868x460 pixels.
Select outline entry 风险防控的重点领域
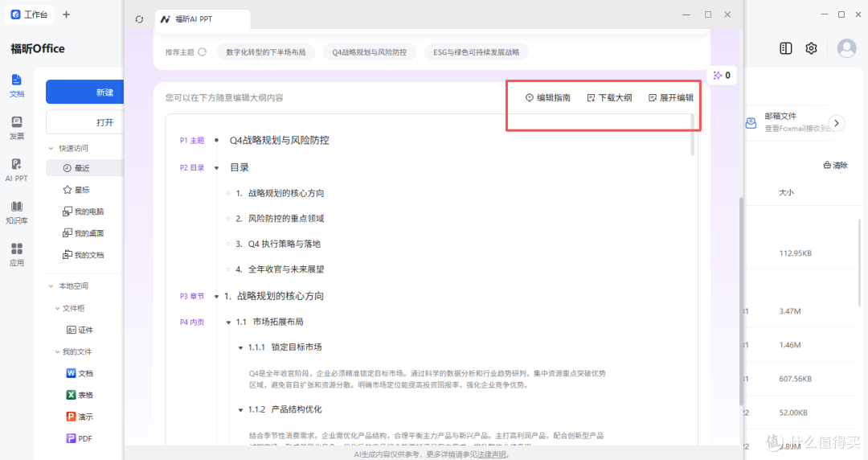click(286, 219)
